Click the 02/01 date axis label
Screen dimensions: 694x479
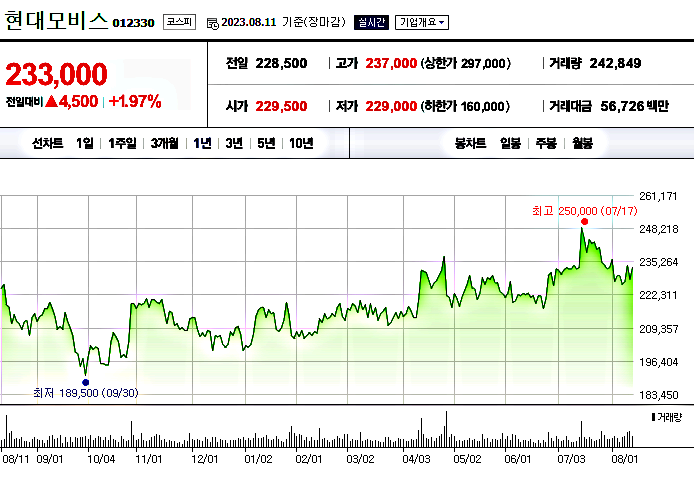click(308, 459)
